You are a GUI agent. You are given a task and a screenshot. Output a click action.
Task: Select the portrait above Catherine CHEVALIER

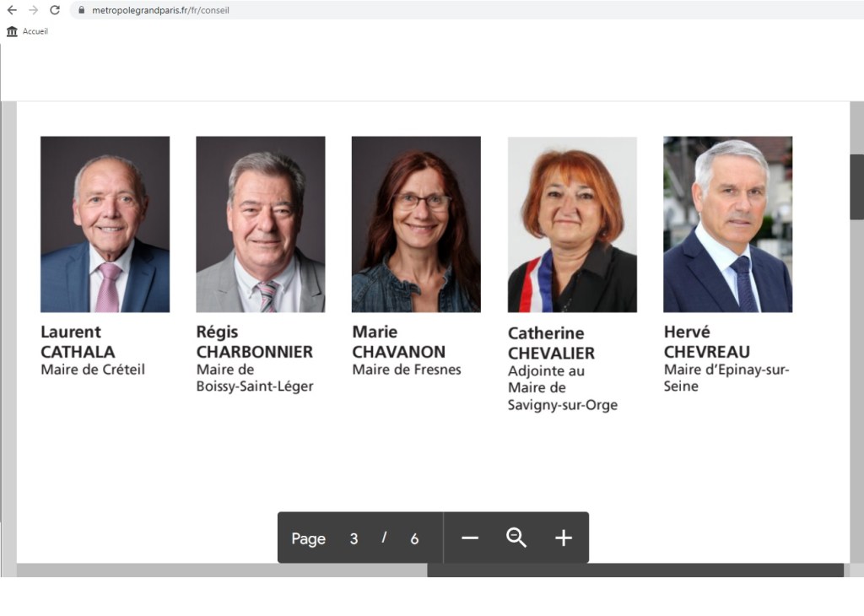click(572, 224)
